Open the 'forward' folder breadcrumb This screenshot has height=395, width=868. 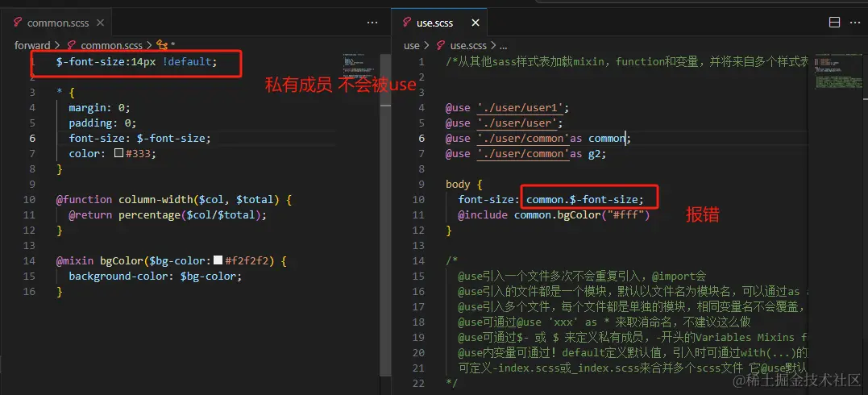pyautogui.click(x=32, y=45)
